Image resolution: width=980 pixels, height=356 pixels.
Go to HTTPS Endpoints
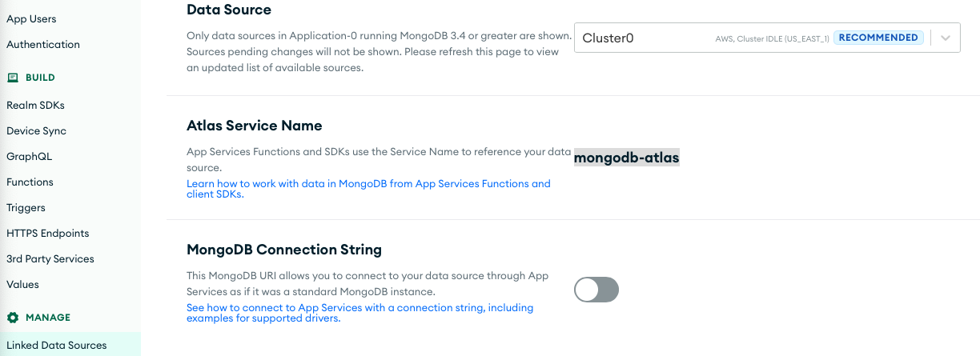pos(47,233)
